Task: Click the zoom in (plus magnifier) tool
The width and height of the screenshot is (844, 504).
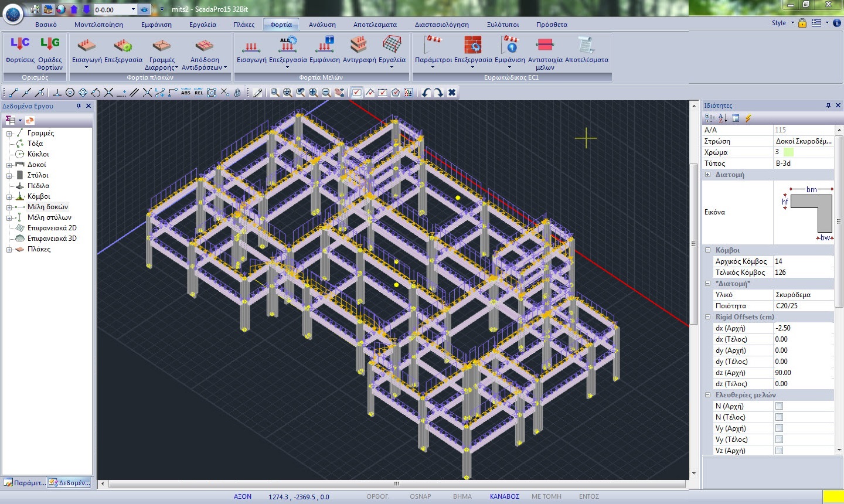Action: tap(314, 93)
